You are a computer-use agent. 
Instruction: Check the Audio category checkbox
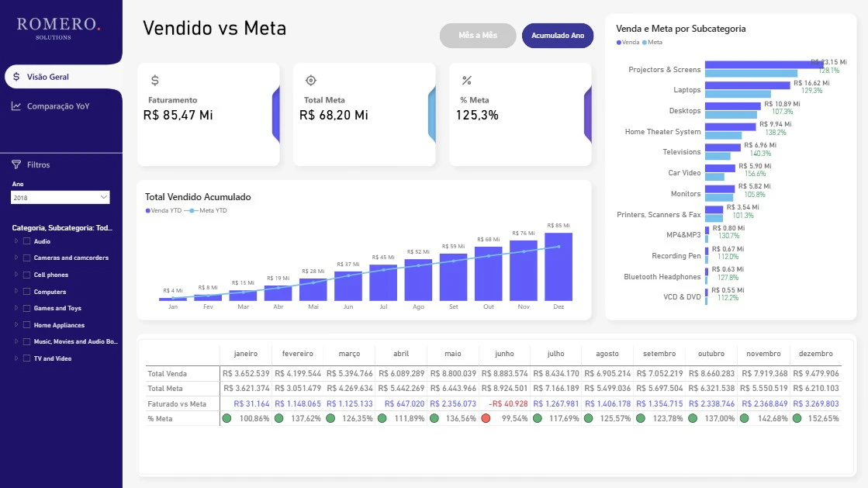pos(26,241)
